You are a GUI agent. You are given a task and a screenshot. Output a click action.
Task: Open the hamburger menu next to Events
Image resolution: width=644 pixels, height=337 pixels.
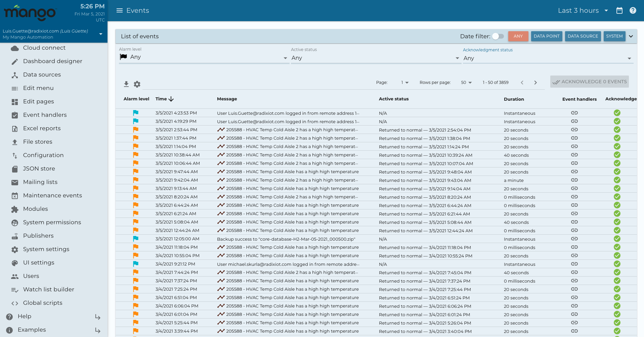pyautogui.click(x=119, y=10)
